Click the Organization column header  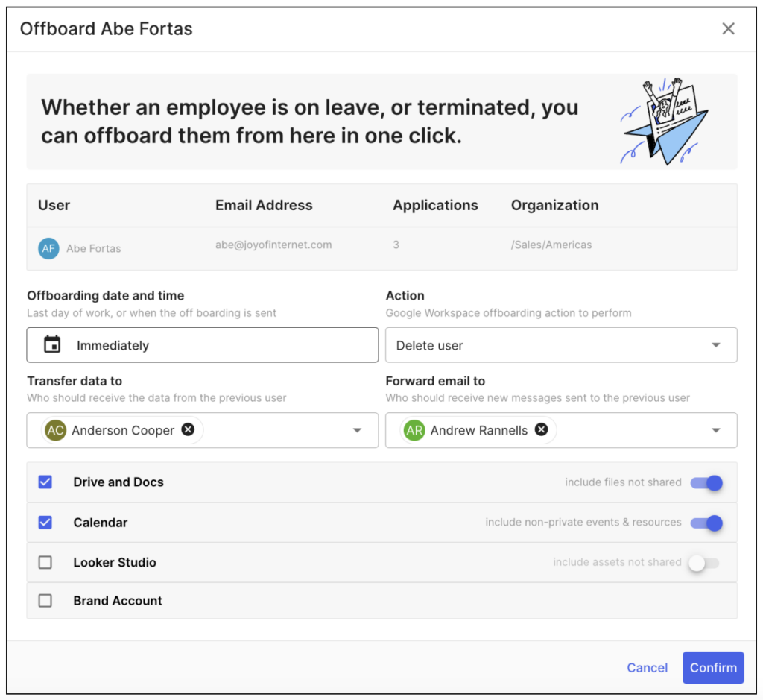click(554, 206)
